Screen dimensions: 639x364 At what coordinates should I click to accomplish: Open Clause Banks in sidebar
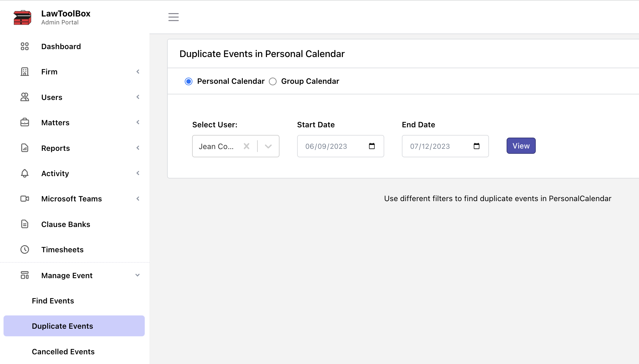tap(66, 224)
